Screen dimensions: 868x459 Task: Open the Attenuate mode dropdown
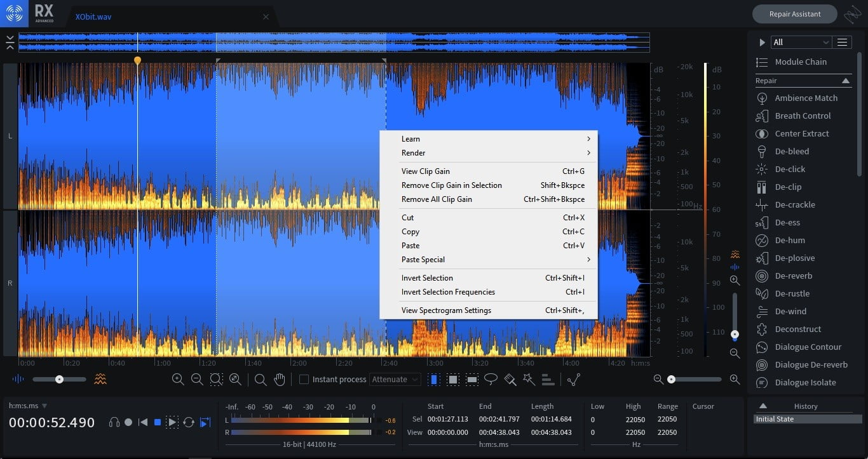point(395,379)
